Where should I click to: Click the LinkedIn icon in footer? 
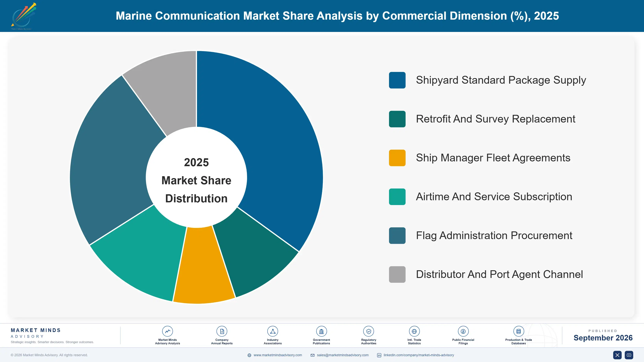click(x=379, y=355)
